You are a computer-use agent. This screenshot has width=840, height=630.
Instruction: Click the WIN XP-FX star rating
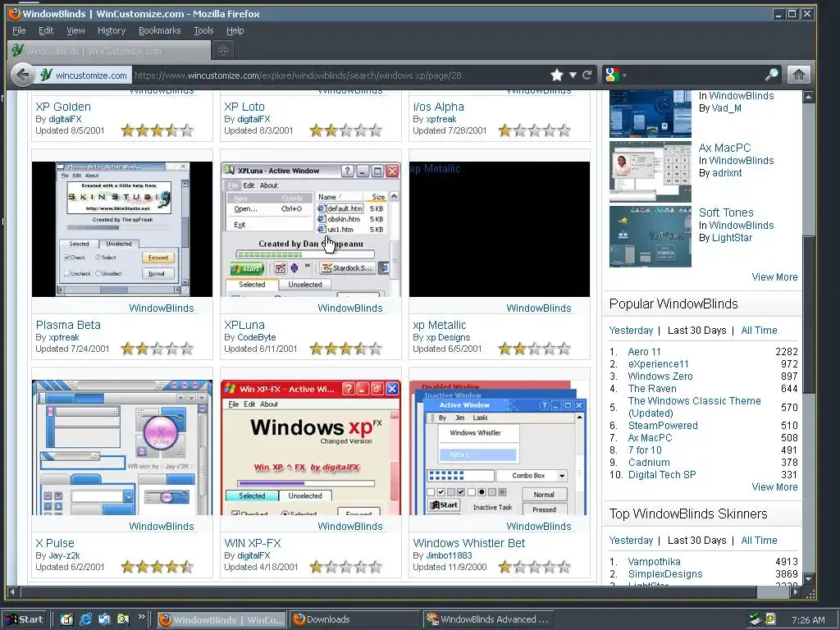(x=346, y=568)
